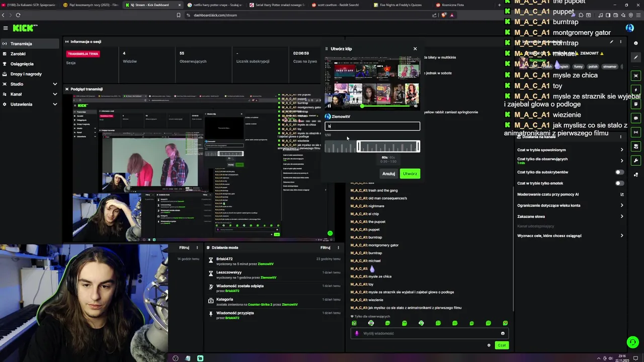Cancel clip creation with Anuluj
Screen dimensions: 644x362
tap(388, 174)
